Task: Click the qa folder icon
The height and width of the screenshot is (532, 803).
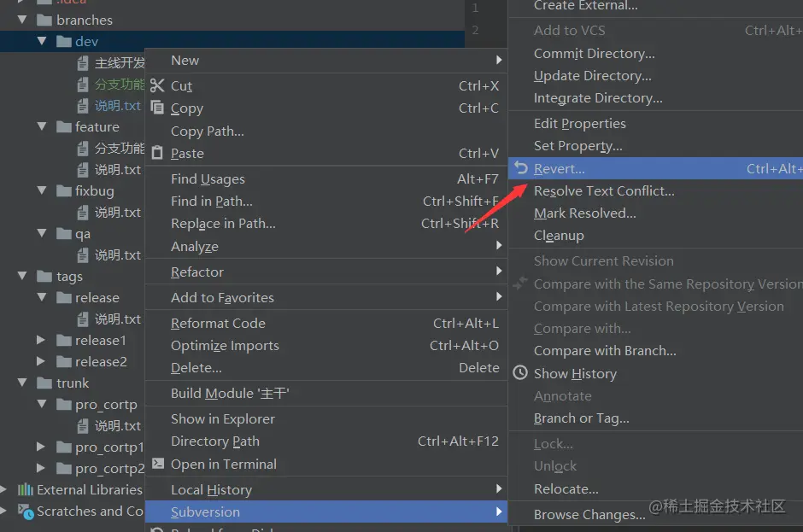Action: click(63, 233)
